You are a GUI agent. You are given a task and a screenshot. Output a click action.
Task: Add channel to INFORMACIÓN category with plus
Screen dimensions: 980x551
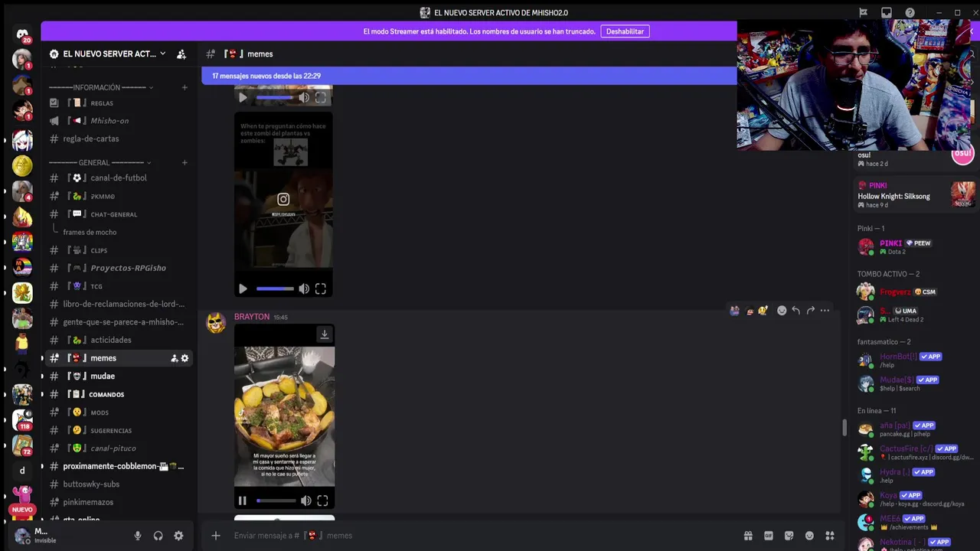185,87
